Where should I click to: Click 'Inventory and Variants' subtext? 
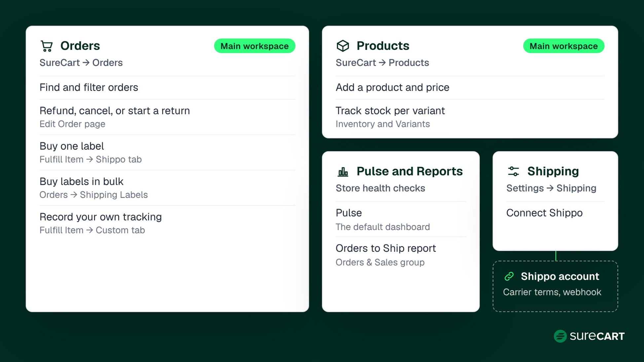(x=383, y=124)
